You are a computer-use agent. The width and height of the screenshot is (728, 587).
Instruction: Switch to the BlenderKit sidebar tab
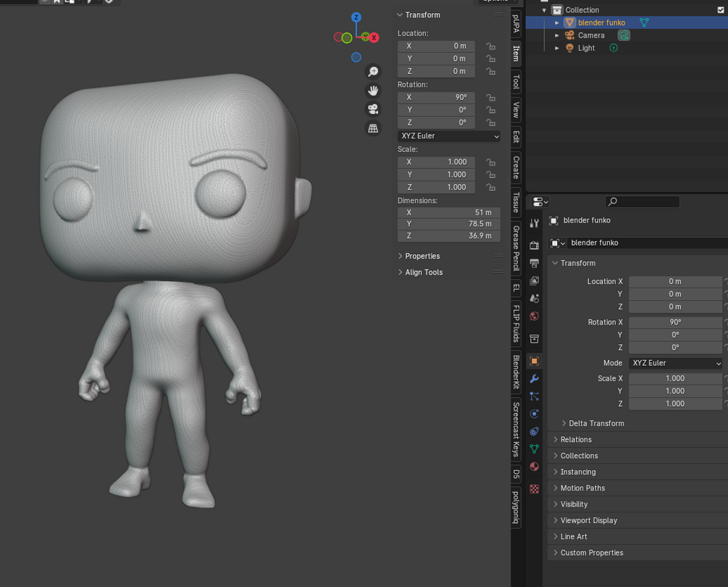pyautogui.click(x=516, y=372)
